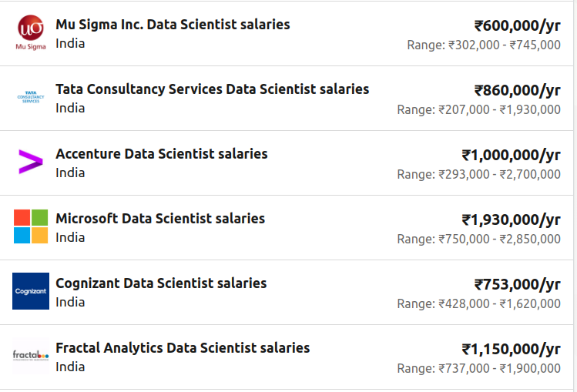
Task: Click the ₹600,000/yr salary figure
Action: tap(517, 25)
